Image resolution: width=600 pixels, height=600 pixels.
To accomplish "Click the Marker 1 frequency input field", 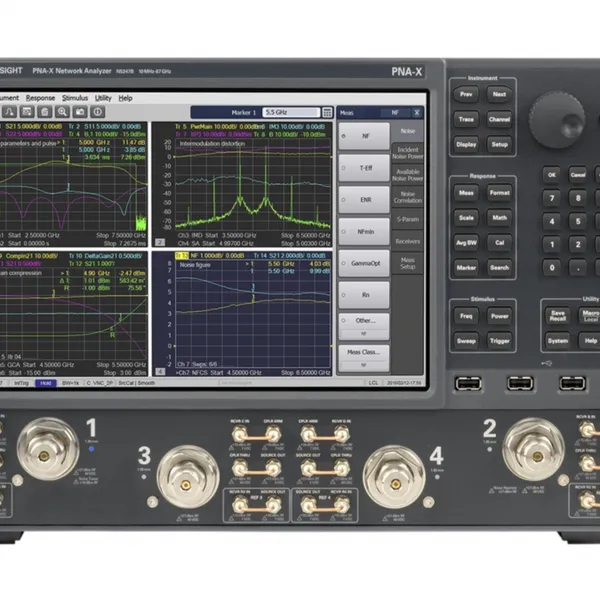I will tap(291, 112).
